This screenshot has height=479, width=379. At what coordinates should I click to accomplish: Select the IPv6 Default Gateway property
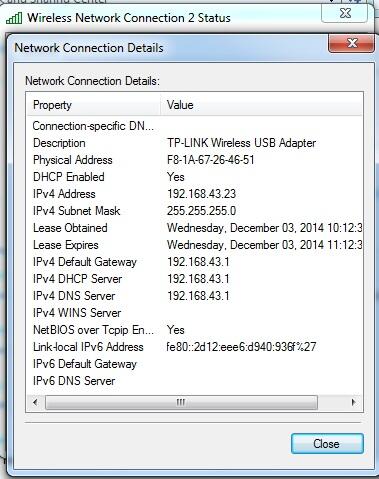pyautogui.click(x=85, y=364)
